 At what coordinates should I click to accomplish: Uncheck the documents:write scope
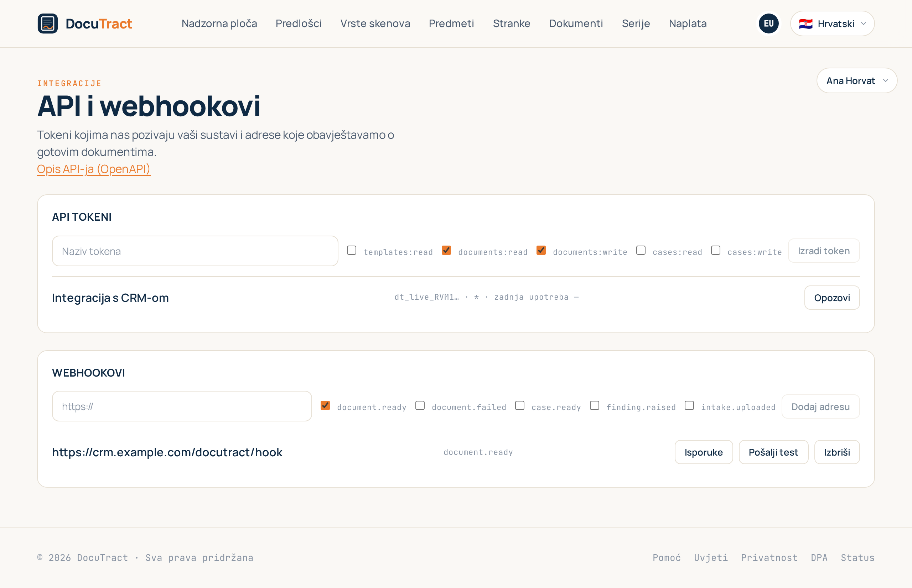point(541,251)
